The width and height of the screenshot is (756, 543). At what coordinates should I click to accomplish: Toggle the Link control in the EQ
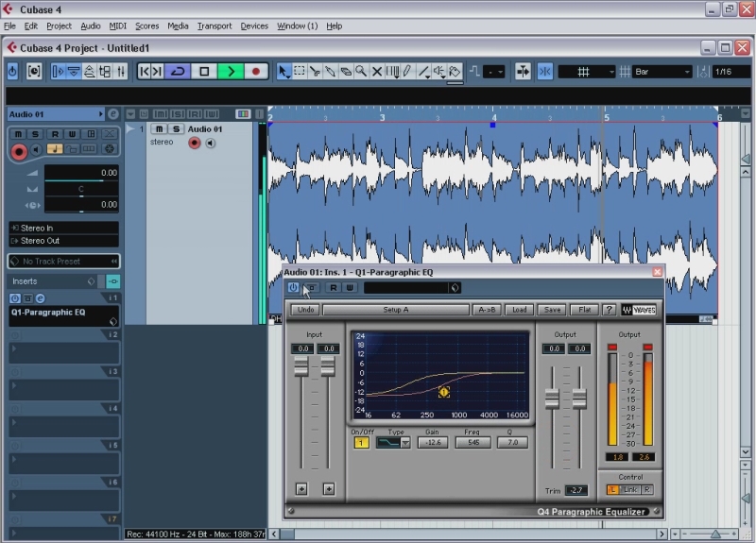coord(630,489)
